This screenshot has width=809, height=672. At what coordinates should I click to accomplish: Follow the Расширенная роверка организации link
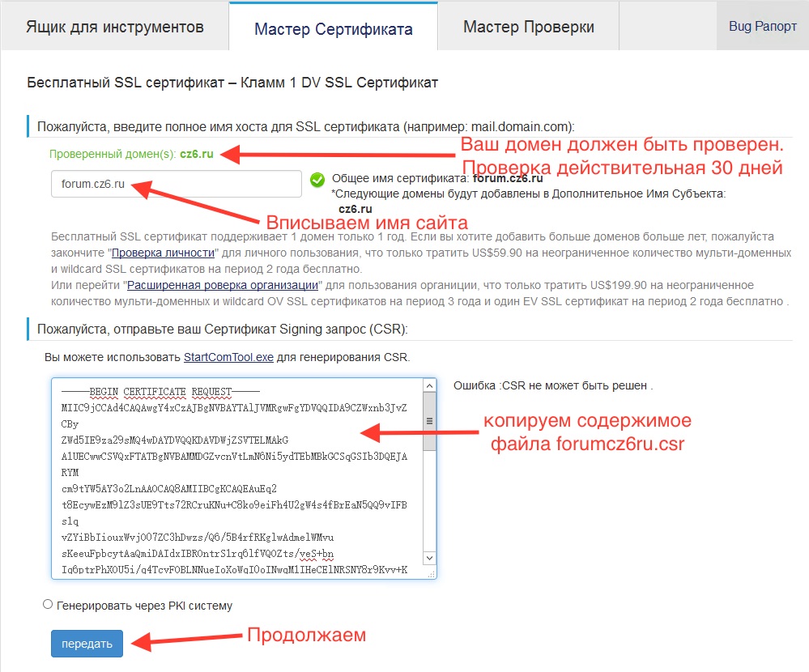point(223,285)
